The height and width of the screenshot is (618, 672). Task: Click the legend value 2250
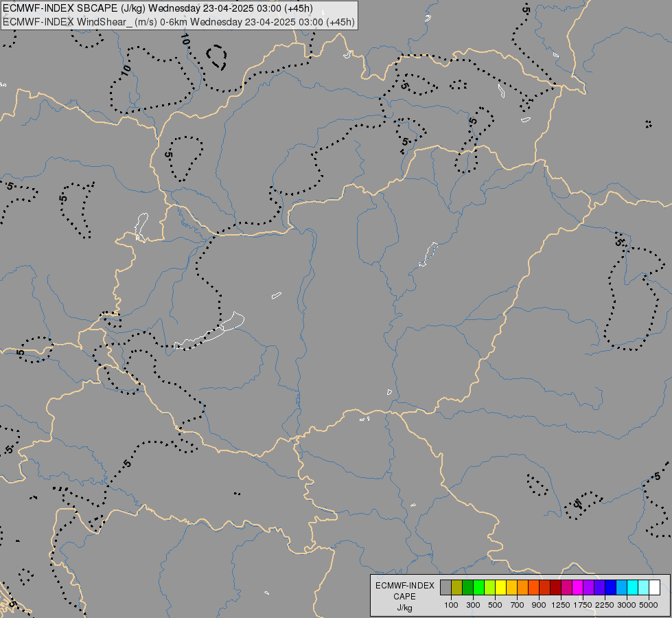tap(605, 605)
